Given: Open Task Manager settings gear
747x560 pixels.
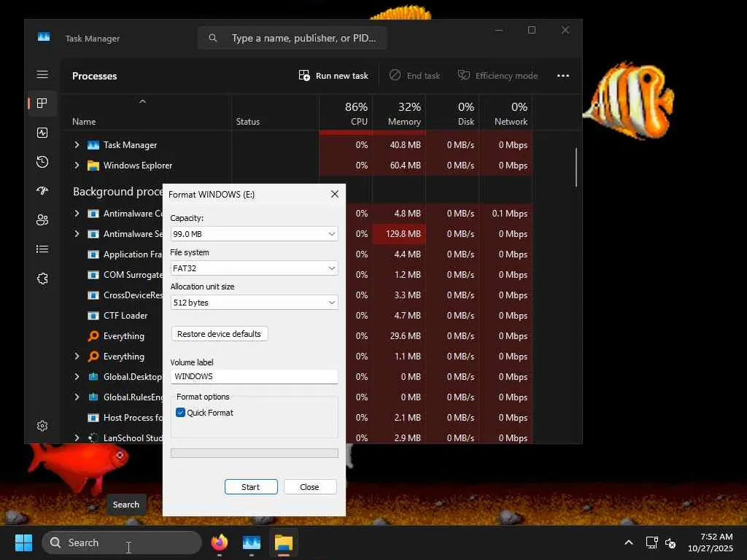Looking at the screenshot, I should click(x=42, y=426).
